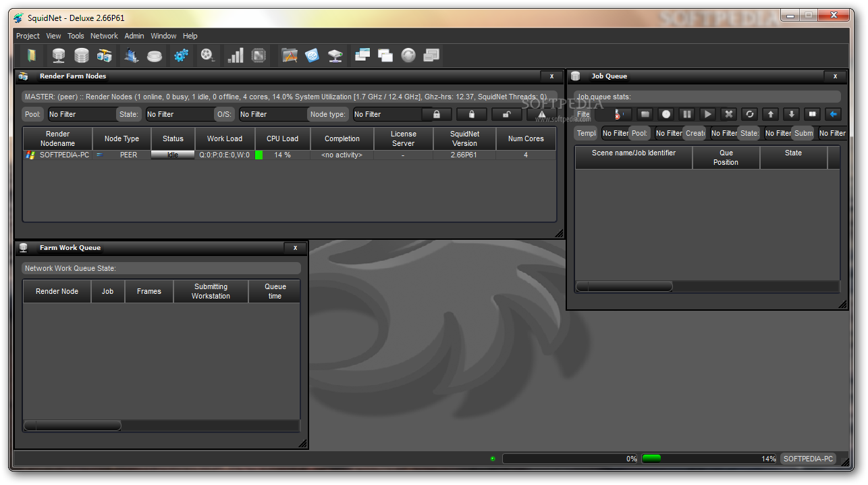The height and width of the screenshot is (485, 868).
Task: Open the Template filter dropdown in Job Queue
Action: (615, 133)
